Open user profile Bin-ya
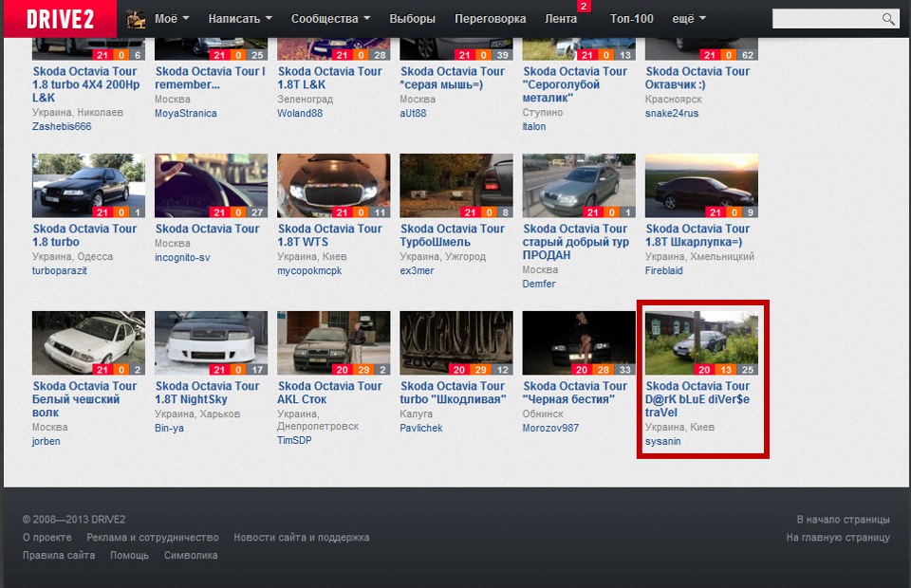911x588 pixels. (169, 428)
